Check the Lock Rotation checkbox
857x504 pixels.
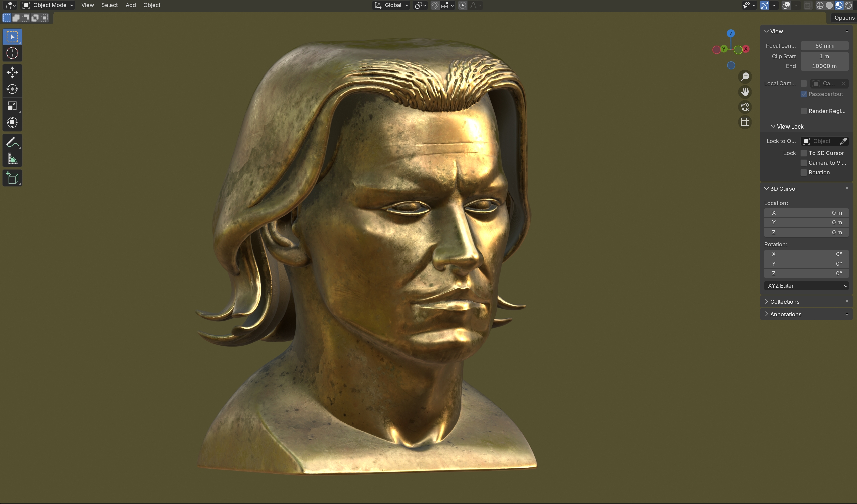point(804,173)
